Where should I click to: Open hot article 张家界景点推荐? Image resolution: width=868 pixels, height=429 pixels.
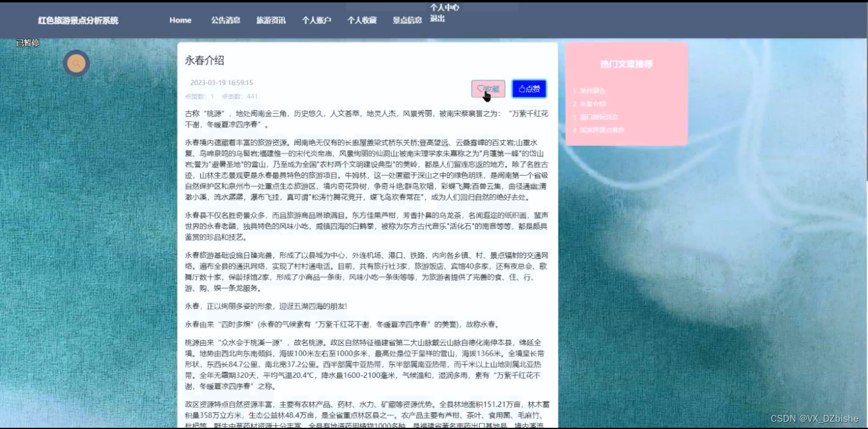[602, 130]
